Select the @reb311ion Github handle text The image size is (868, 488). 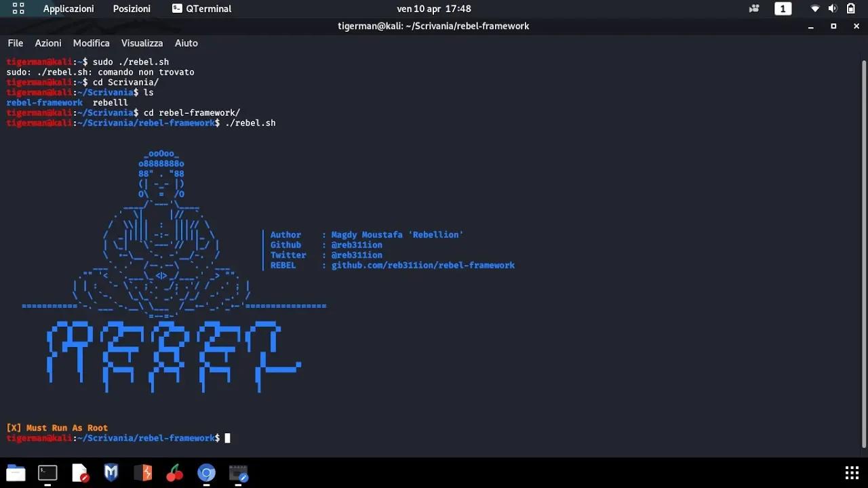point(357,245)
